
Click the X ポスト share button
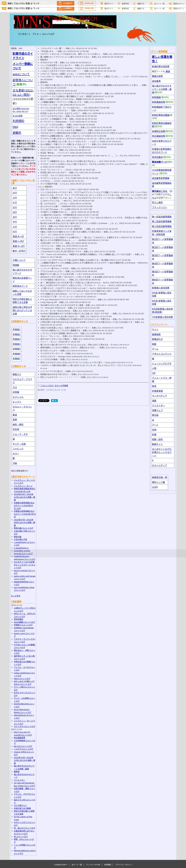pyautogui.click(x=44, y=401)
